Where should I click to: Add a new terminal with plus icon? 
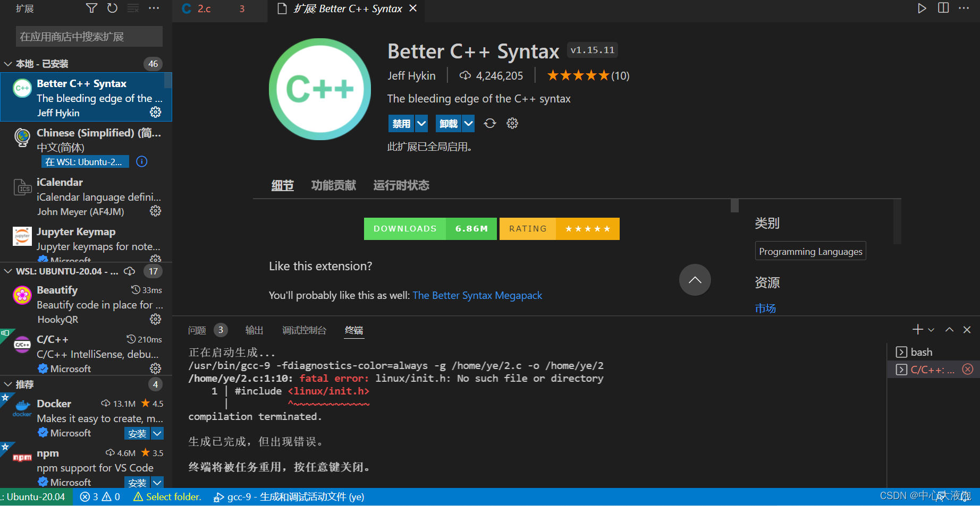(x=918, y=330)
